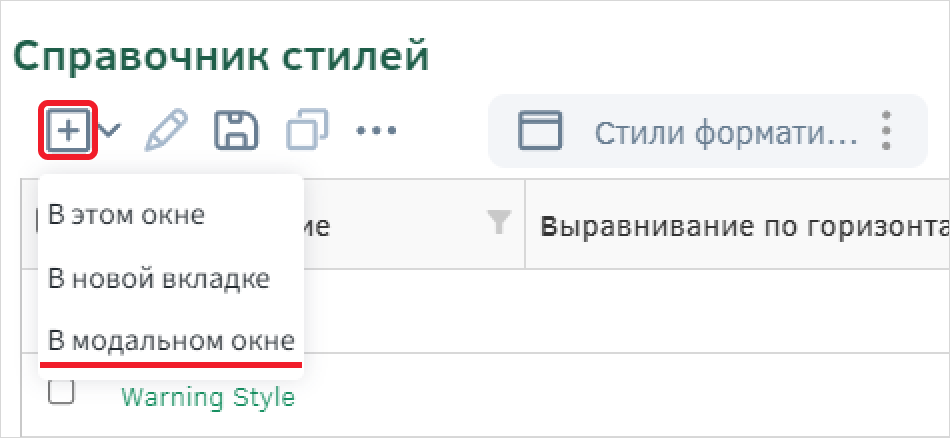950x438 pixels.
Task: Click the "Стили формати…" view name
Action: (726, 133)
